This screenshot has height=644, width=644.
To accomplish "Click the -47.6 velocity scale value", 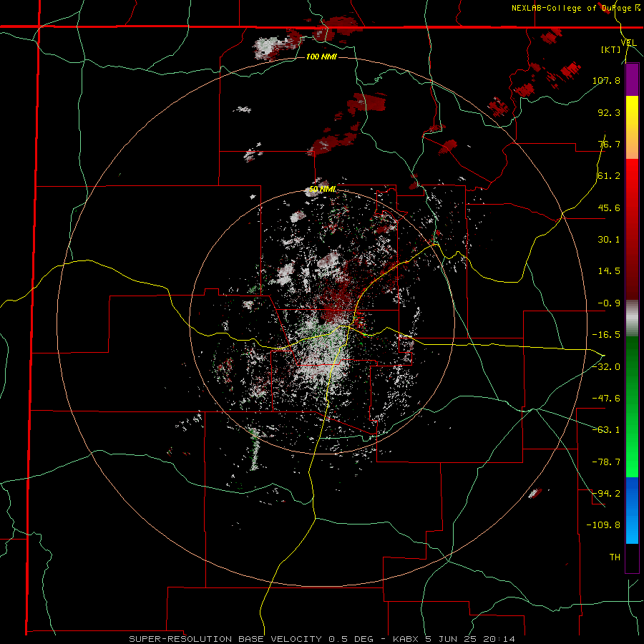I will tap(606, 399).
